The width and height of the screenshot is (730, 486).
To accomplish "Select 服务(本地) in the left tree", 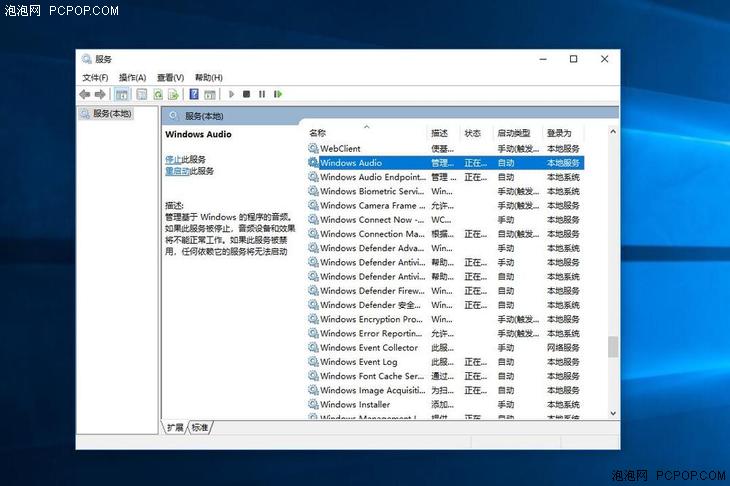I will pyautogui.click(x=112, y=114).
